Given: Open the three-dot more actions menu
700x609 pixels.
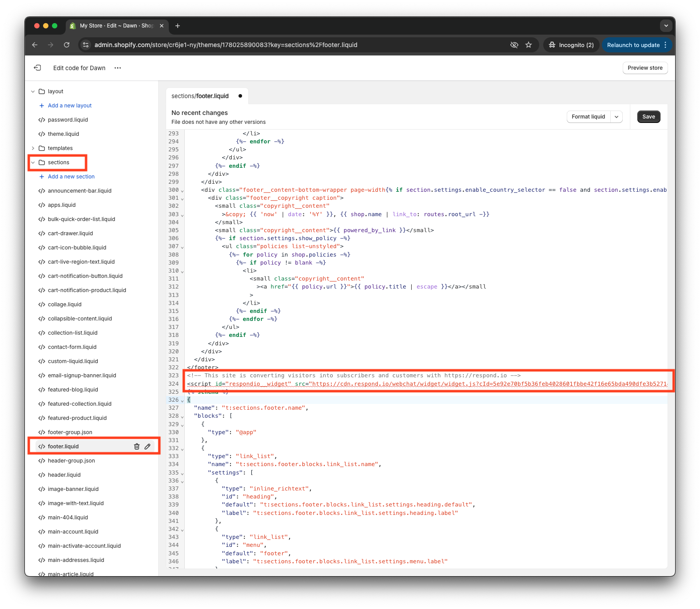Looking at the screenshot, I should pos(118,68).
